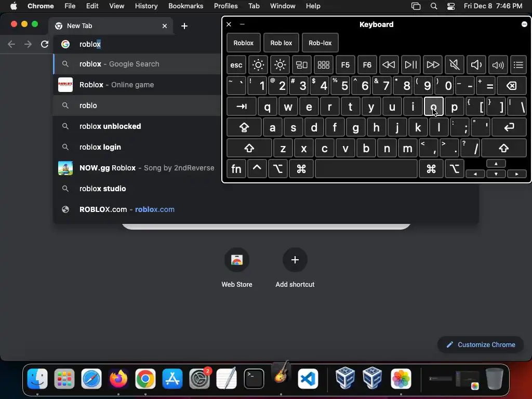Click the spacebar on virtual keyboard
532x399 pixels.
[x=366, y=169]
